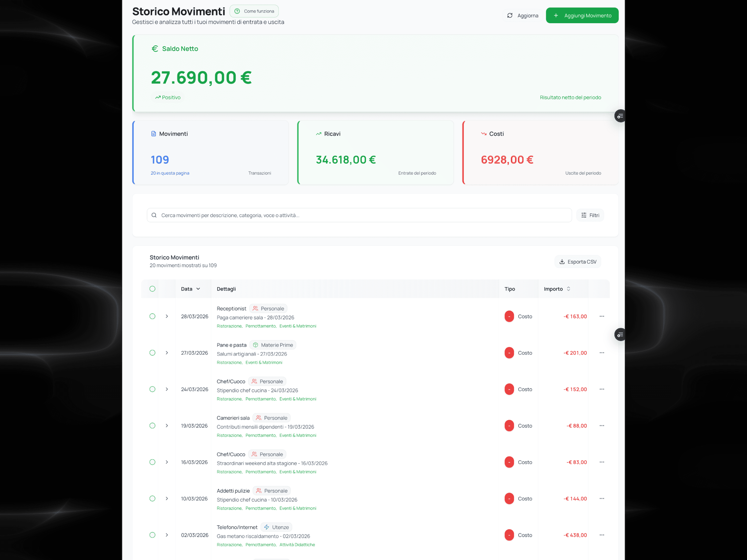Click lower dark floating side panel icon
This screenshot has width=747, height=560.
coord(620,334)
